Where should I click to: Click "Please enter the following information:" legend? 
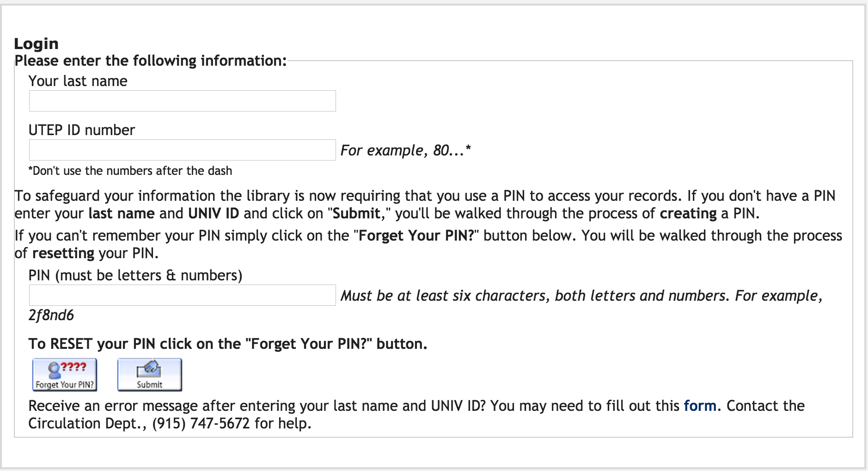point(151,61)
